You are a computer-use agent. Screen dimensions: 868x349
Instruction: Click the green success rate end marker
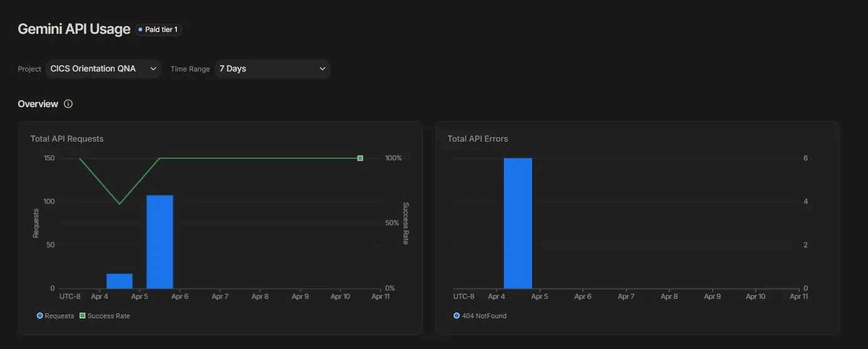click(360, 158)
